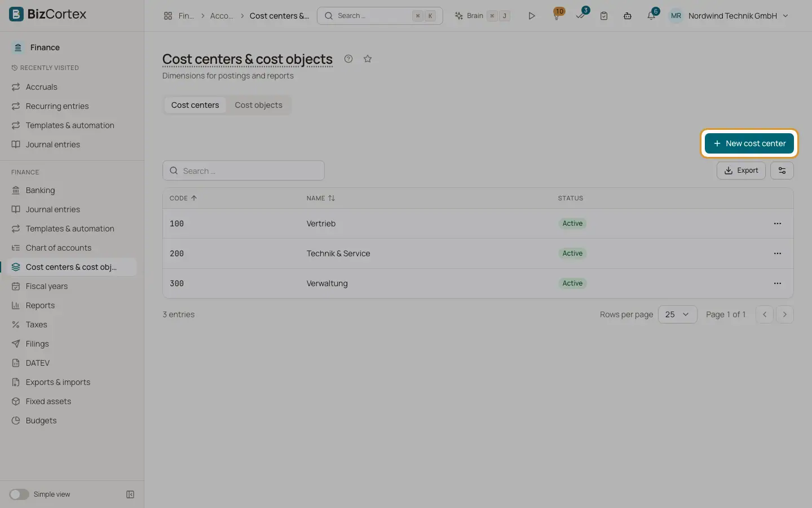Open the lightbulb tips with badge 10

557,15
